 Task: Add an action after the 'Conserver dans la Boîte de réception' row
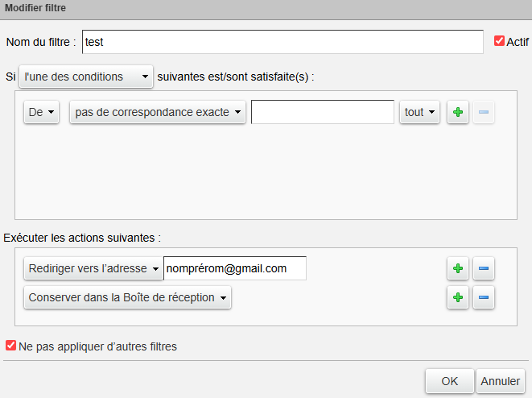click(x=458, y=297)
